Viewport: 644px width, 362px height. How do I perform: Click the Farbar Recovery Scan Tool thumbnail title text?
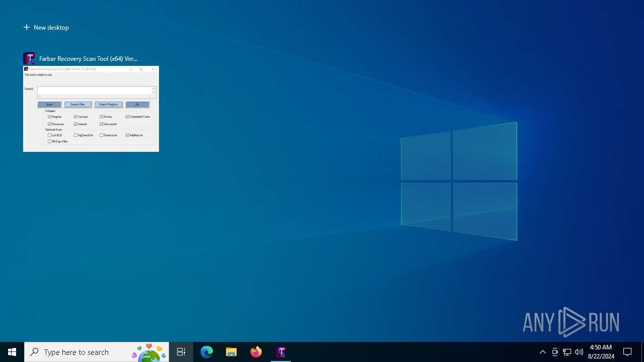(89, 59)
